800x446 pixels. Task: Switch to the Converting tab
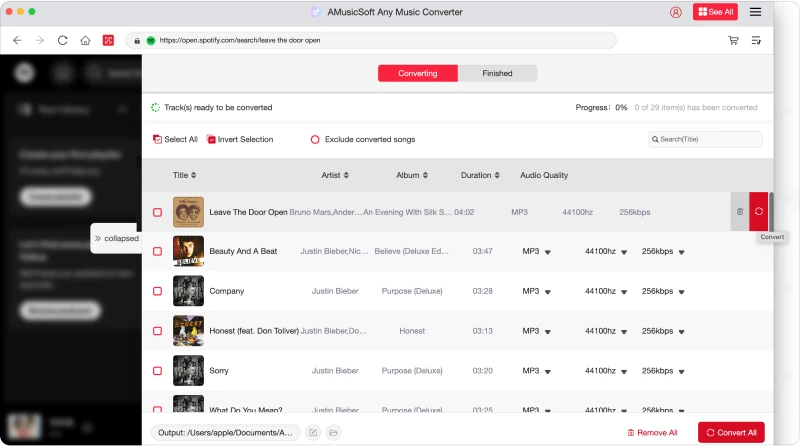pyautogui.click(x=418, y=73)
